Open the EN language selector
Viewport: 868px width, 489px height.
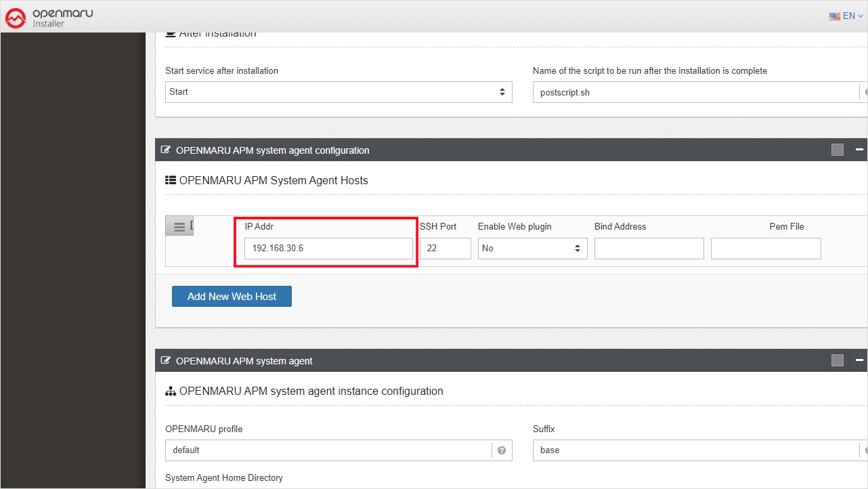[x=846, y=16]
